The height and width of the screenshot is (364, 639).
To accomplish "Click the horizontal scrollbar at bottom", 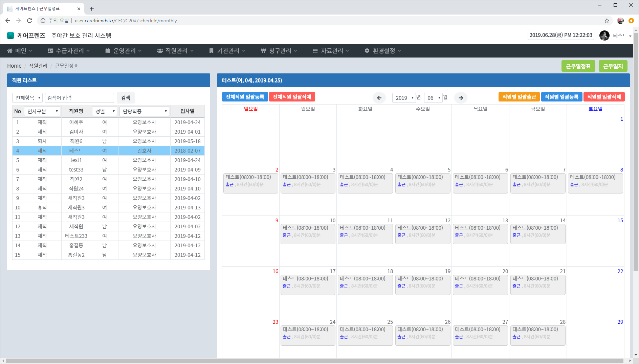I will tap(315, 361).
